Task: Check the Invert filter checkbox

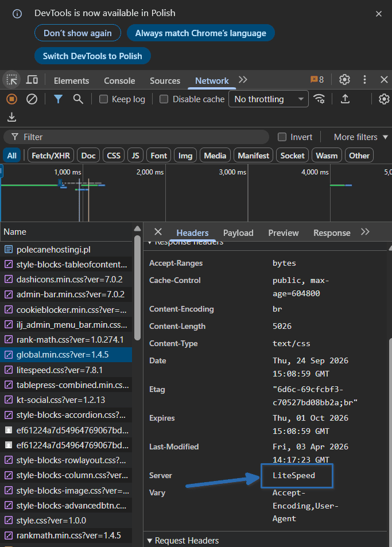Action: point(282,137)
